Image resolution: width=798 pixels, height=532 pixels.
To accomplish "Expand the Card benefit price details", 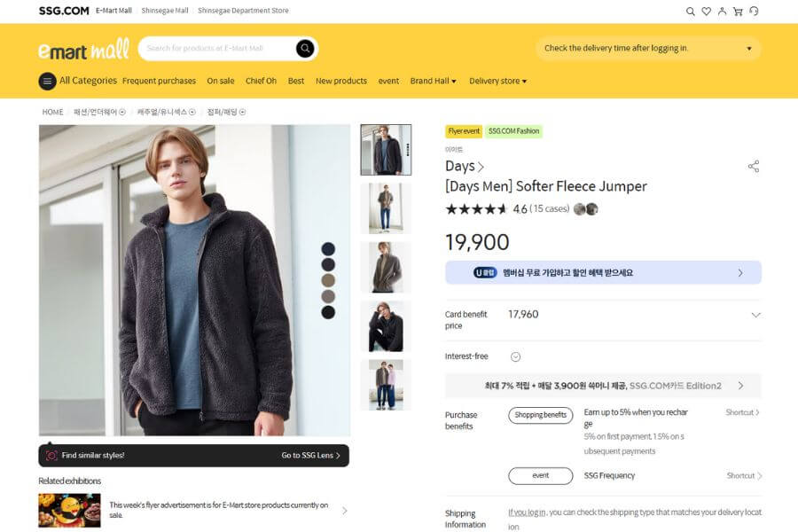I will click(755, 315).
